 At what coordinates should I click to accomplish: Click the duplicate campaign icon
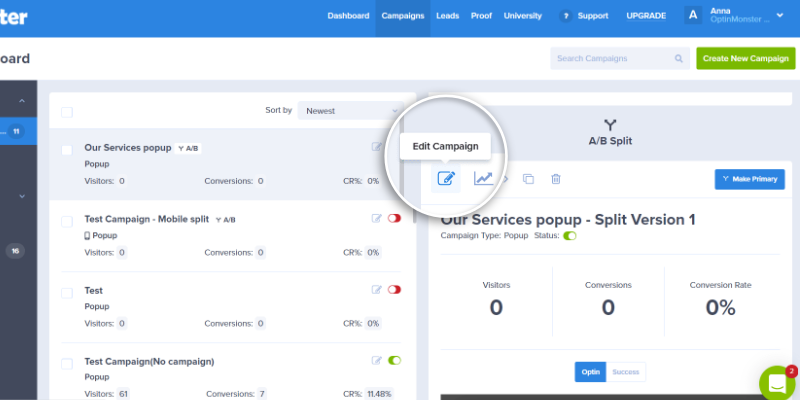click(528, 179)
